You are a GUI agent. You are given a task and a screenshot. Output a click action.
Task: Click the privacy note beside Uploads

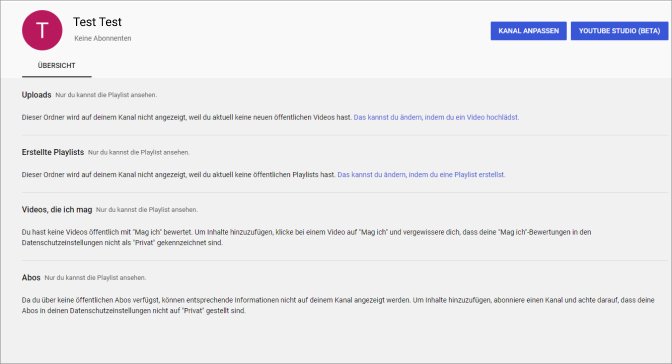pyautogui.click(x=106, y=95)
